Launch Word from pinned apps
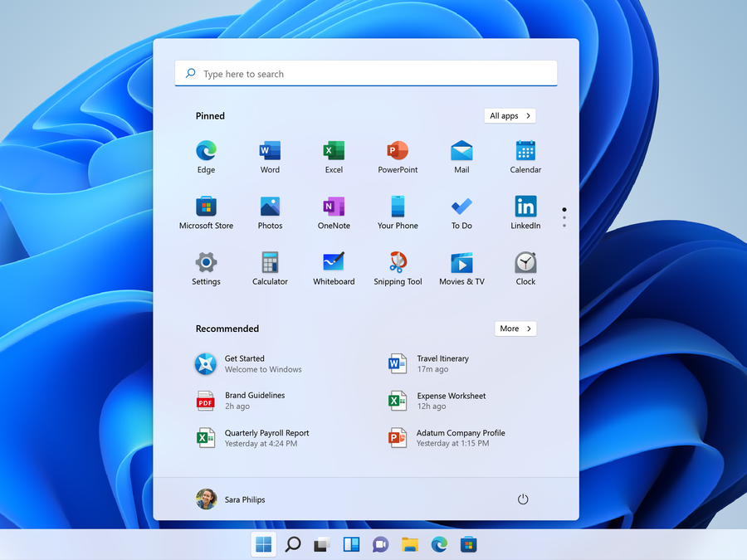The height and width of the screenshot is (560, 747). (x=270, y=157)
